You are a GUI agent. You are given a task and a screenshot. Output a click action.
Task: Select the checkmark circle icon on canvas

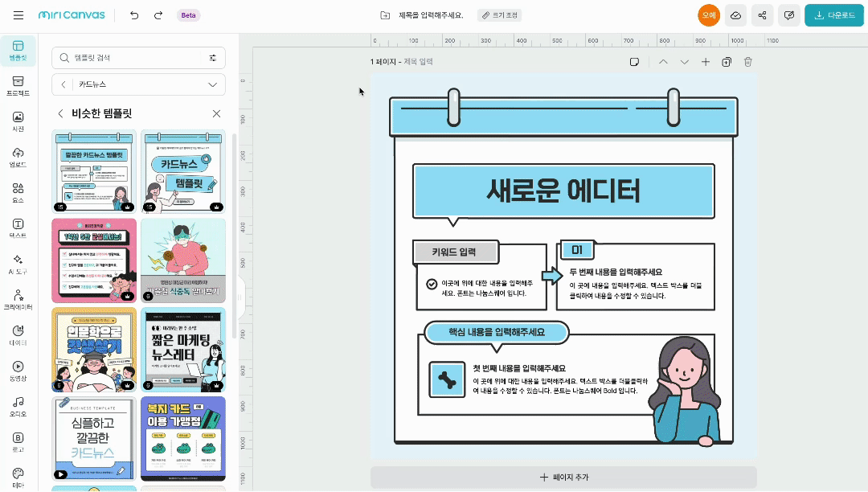(432, 284)
